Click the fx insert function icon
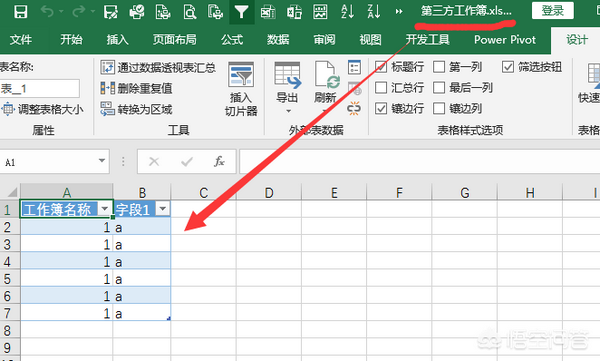600x361 pixels. pos(219,162)
